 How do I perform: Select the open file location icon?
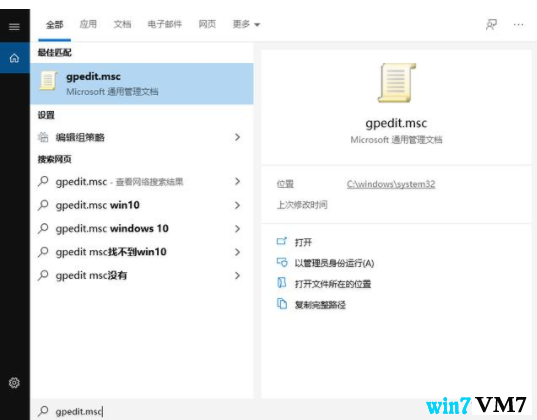tap(282, 283)
